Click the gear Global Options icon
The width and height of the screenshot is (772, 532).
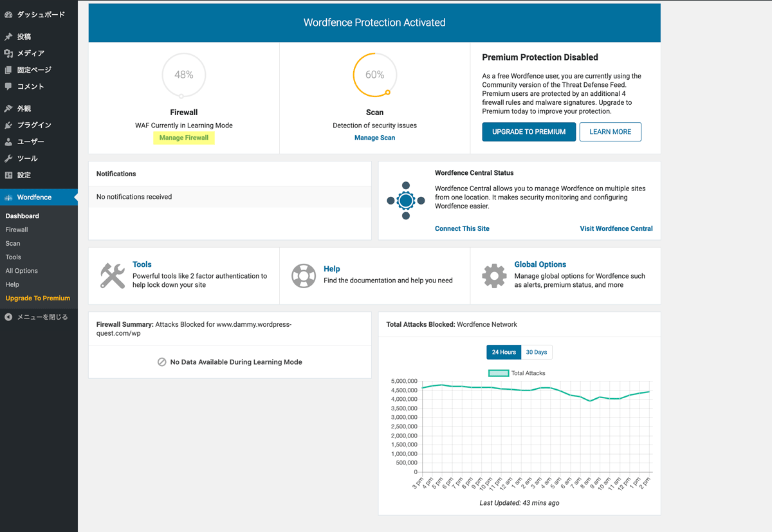494,275
